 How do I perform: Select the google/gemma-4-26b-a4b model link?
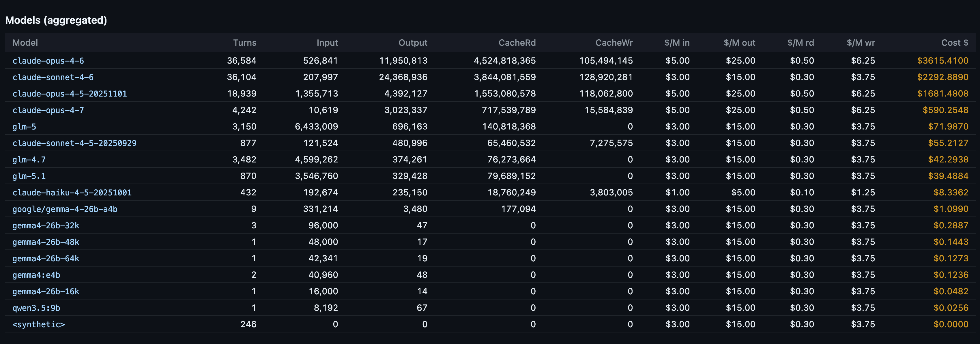click(x=65, y=209)
